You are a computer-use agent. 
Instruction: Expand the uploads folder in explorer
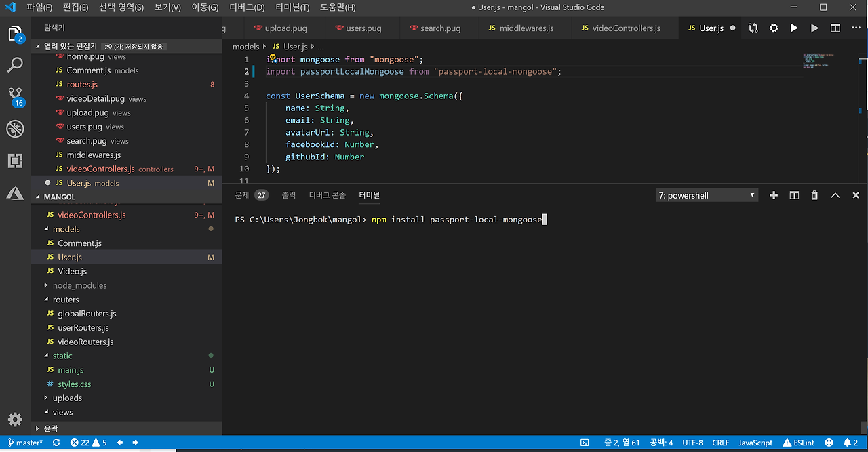67,398
